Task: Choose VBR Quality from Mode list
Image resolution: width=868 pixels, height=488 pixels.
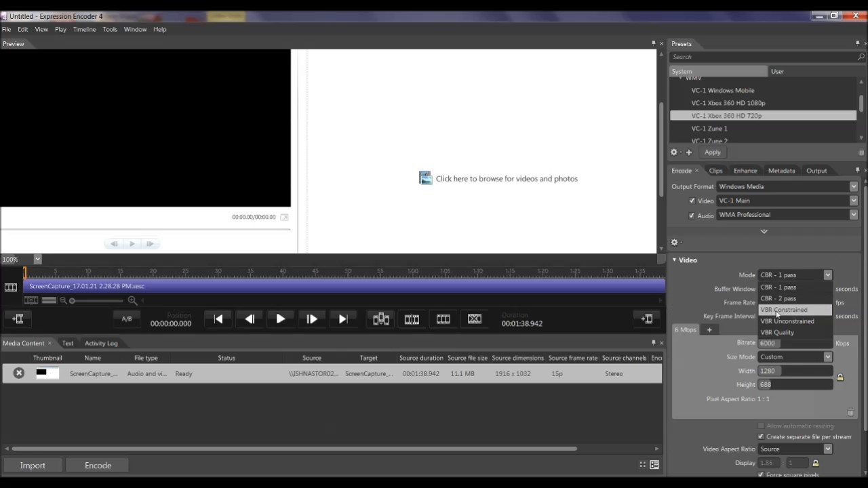Action: (795, 333)
